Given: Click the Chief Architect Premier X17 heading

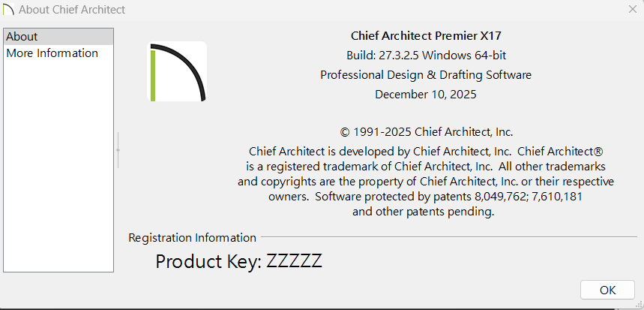Looking at the screenshot, I should (x=425, y=35).
